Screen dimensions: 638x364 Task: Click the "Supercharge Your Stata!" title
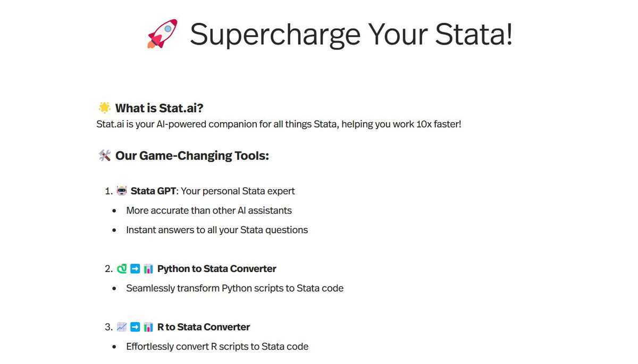point(351,35)
